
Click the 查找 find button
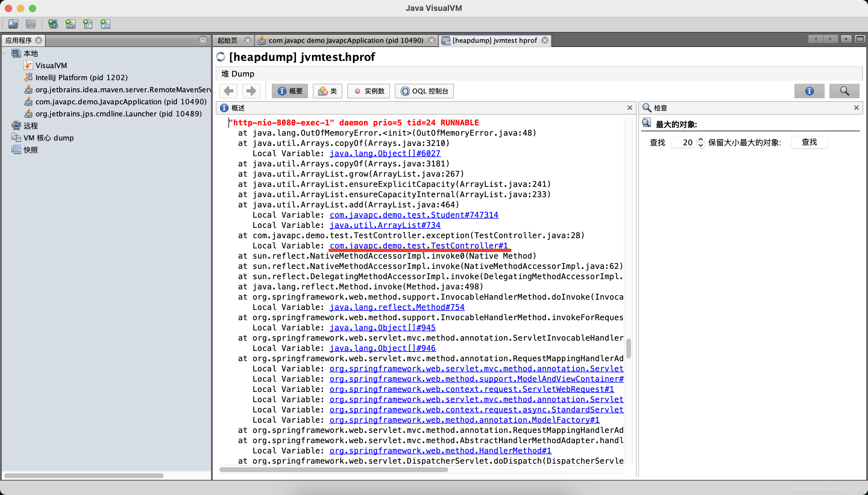[809, 142]
